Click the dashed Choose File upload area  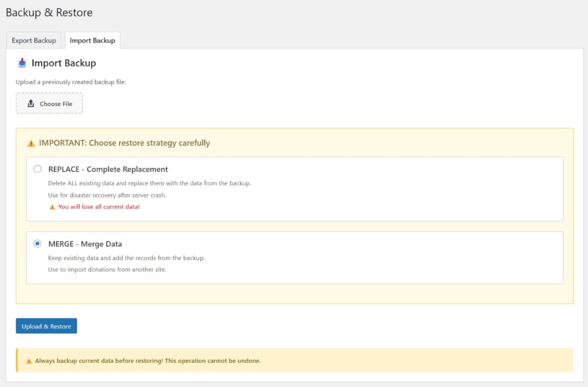click(49, 103)
